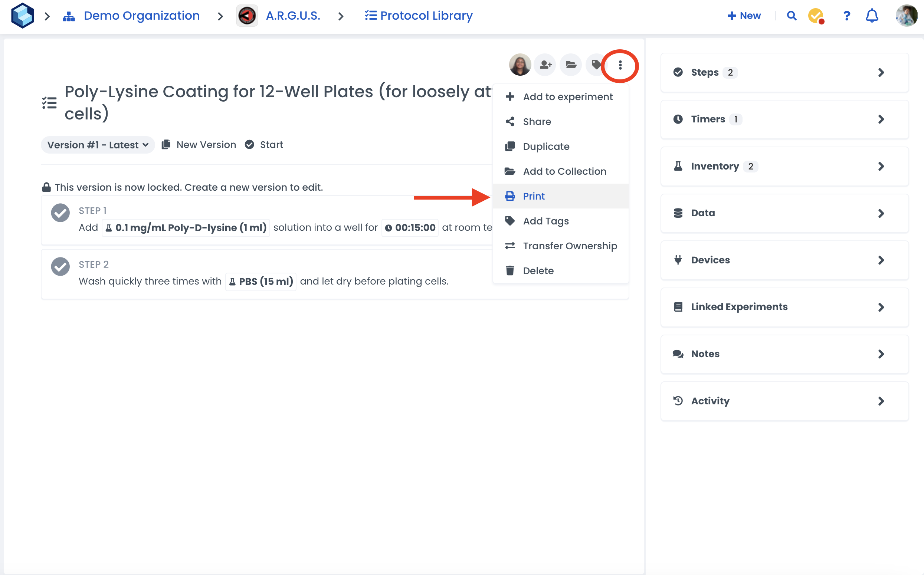Click the help question mark icon
The image size is (924, 575).
[x=846, y=16]
